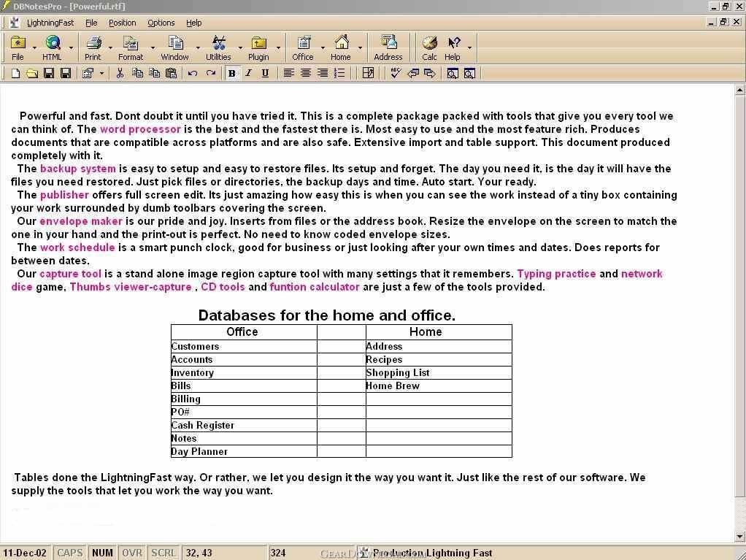The height and width of the screenshot is (560, 746).
Task: Toggle Bold formatting button
Action: 231,73
